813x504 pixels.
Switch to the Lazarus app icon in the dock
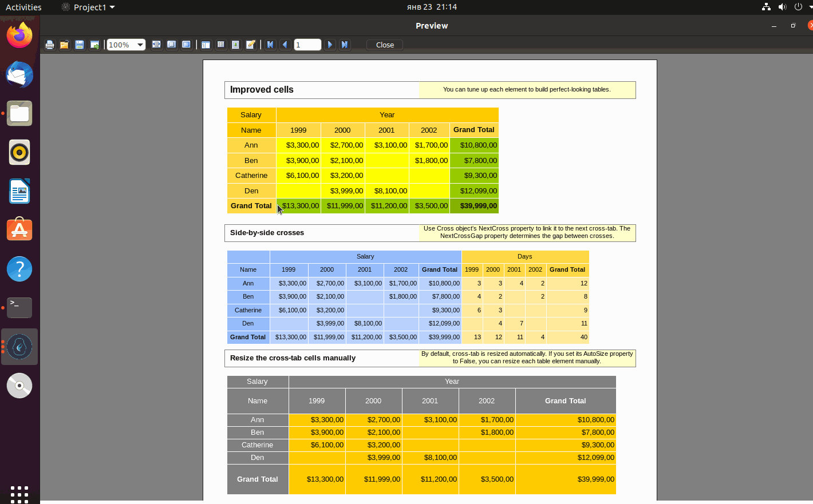pos(19,347)
